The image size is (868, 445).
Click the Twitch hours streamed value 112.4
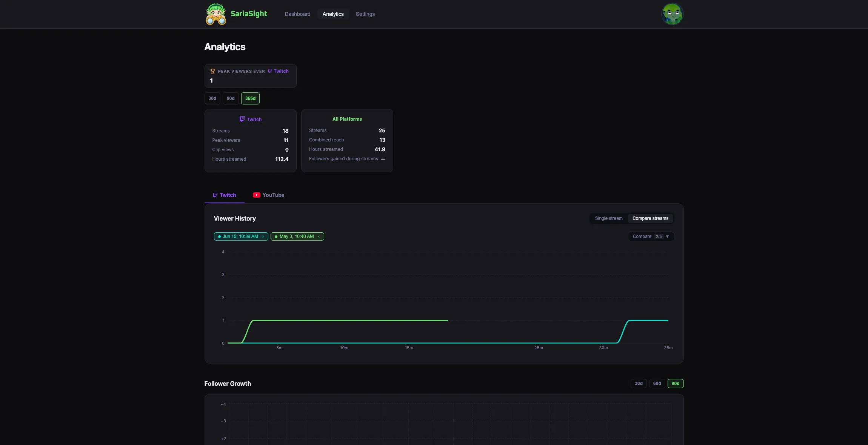pyautogui.click(x=282, y=159)
